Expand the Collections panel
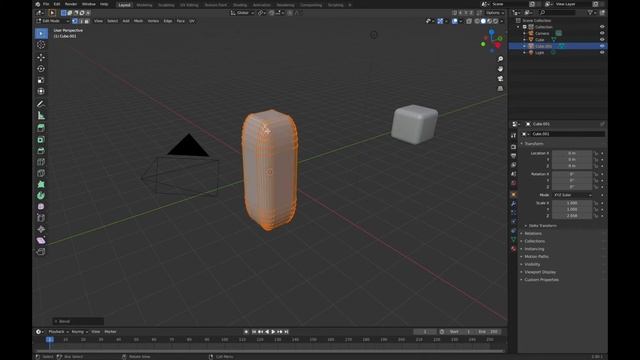 (x=534, y=241)
